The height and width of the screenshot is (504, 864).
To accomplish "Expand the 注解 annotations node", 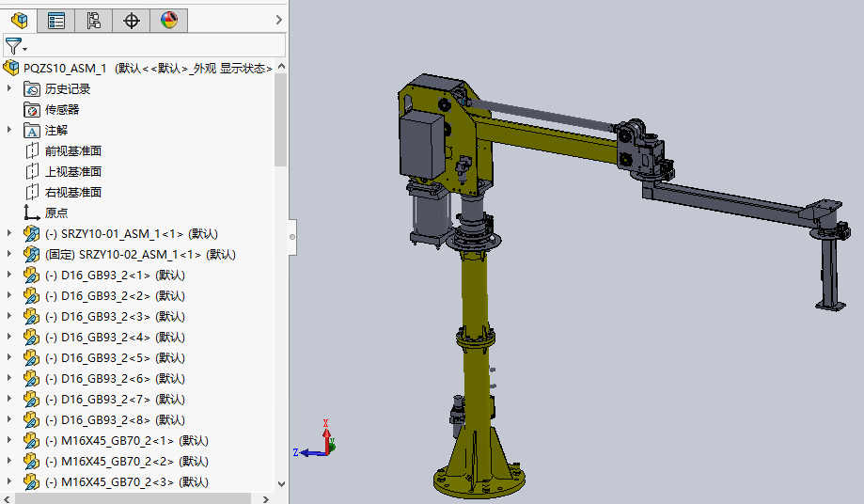I will 8,130.
